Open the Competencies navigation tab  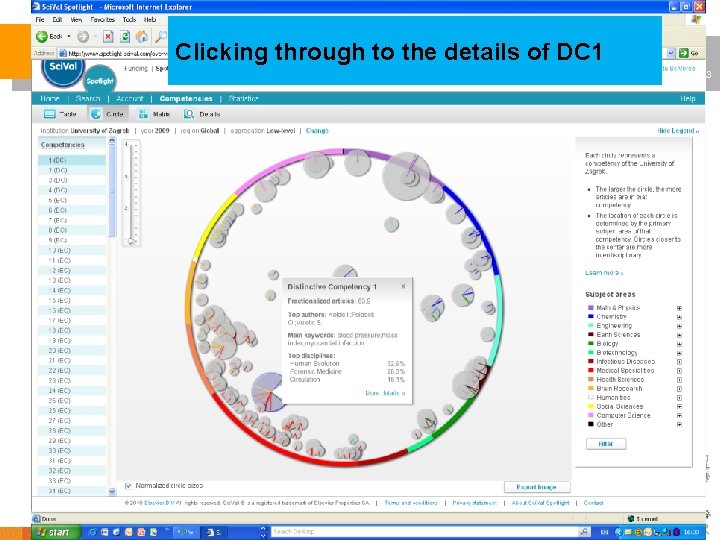tap(186, 99)
